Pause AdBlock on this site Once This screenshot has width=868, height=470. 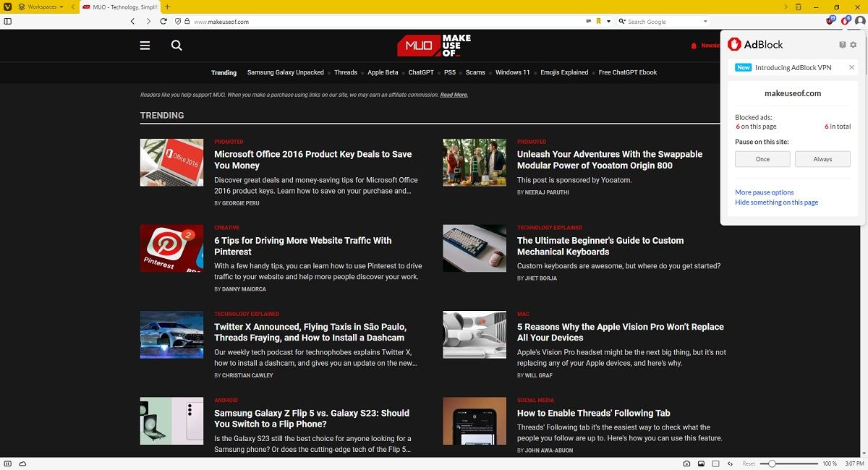coord(762,159)
